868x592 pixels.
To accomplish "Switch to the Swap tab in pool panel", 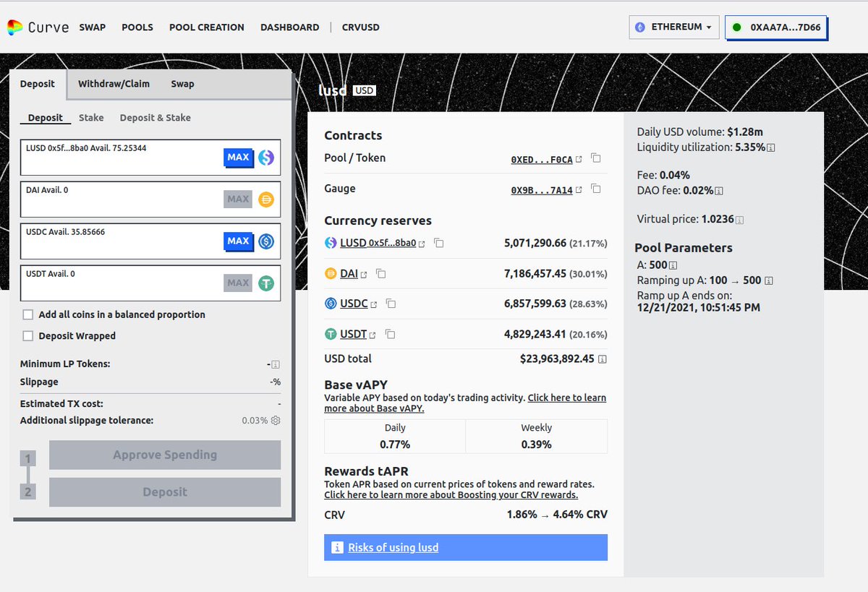I will click(x=182, y=84).
